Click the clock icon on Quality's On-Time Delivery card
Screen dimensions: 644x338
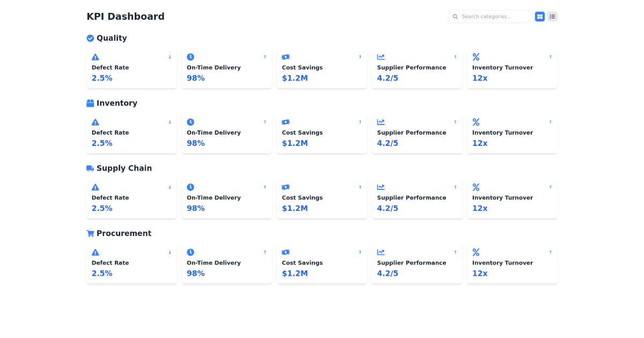[x=191, y=57]
